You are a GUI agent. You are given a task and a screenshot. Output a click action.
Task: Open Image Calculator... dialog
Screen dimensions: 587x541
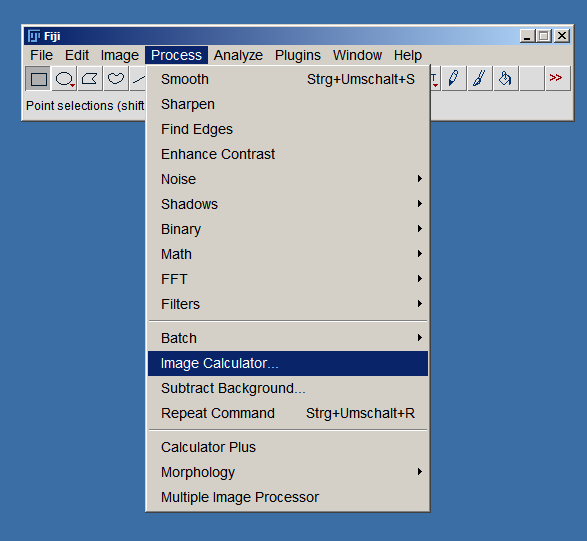[288, 363]
